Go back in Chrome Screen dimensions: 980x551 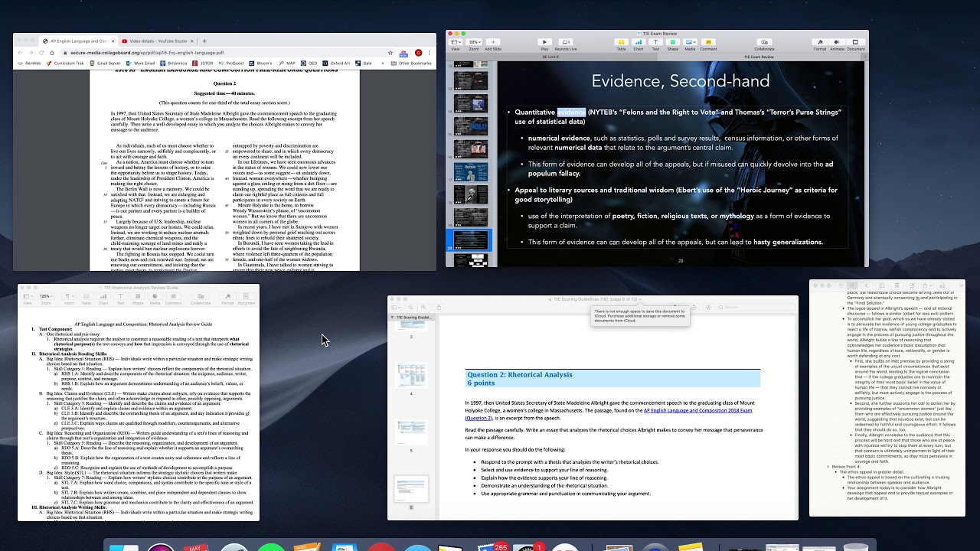(x=20, y=53)
